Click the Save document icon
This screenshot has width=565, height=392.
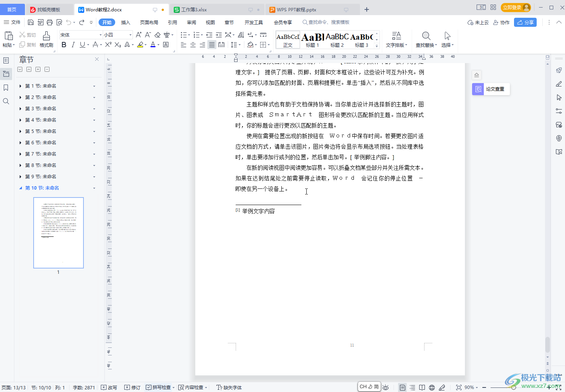point(31,22)
